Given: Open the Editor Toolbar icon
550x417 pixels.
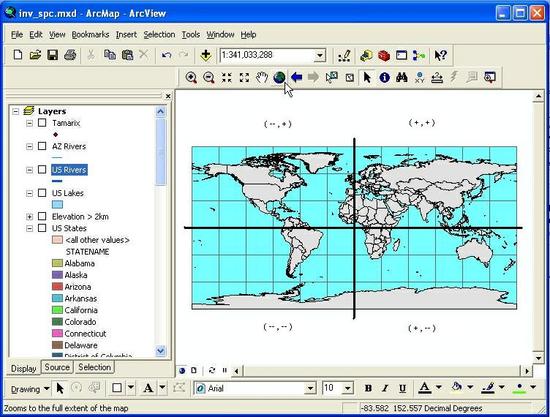Looking at the screenshot, I should (344, 55).
